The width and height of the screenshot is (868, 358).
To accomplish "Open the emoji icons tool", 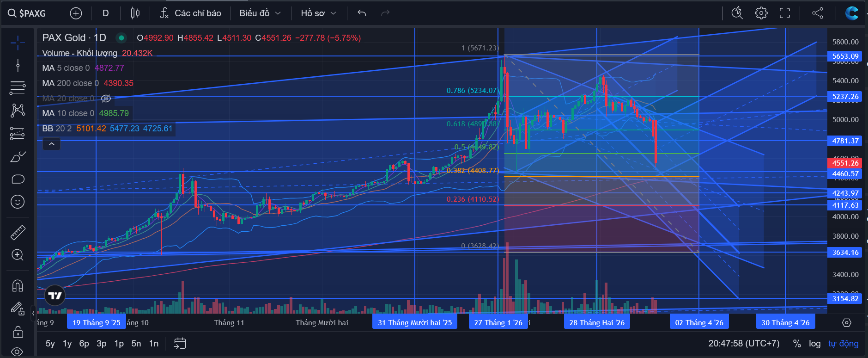I will (18, 202).
